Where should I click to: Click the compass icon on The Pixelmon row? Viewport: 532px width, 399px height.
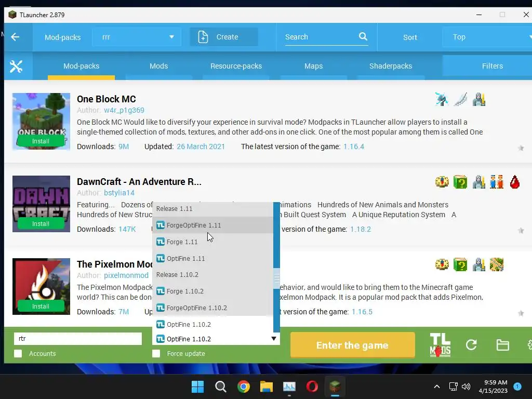click(x=442, y=264)
